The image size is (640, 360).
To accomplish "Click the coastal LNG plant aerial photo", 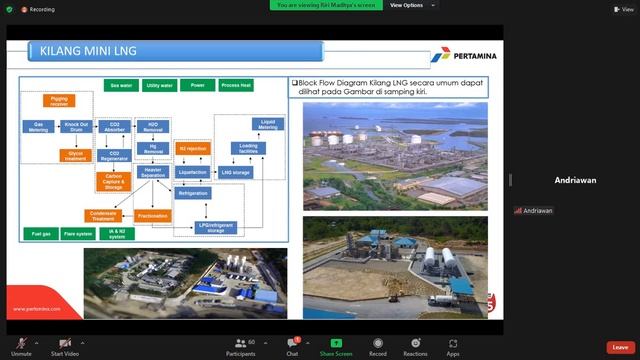I will click(395, 156).
